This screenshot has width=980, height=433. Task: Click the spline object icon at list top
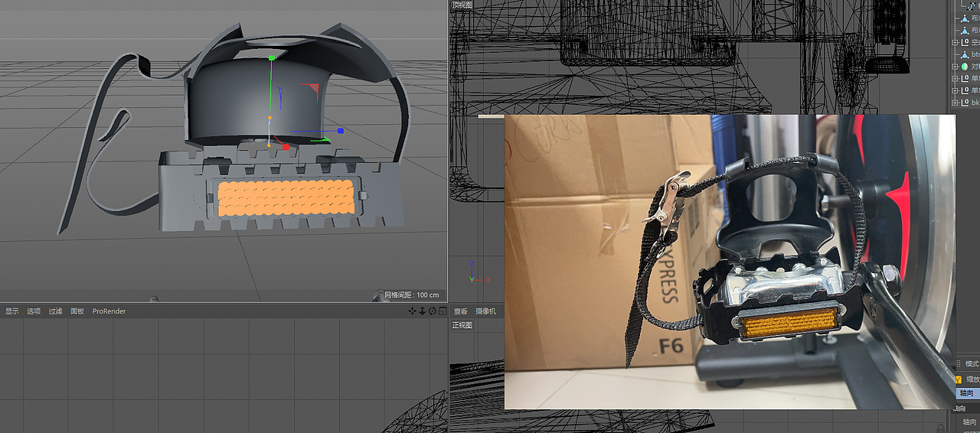coord(972,6)
